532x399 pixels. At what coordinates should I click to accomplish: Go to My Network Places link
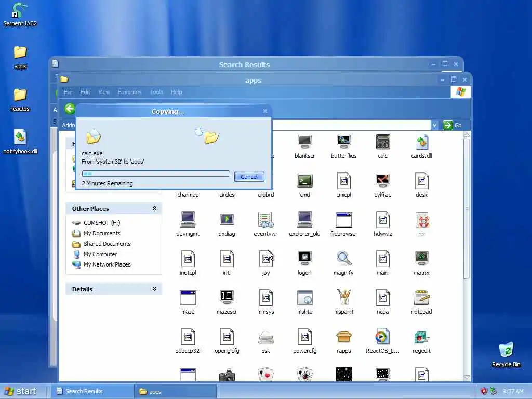(x=107, y=264)
